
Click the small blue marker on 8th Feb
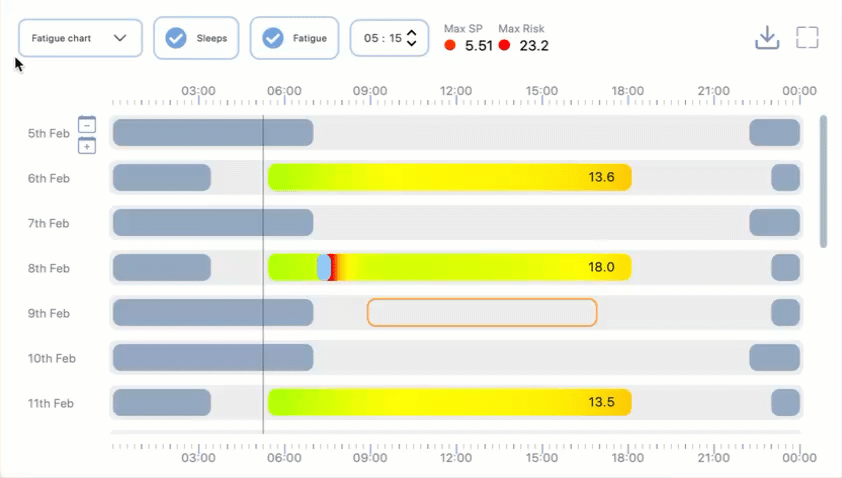point(324,267)
